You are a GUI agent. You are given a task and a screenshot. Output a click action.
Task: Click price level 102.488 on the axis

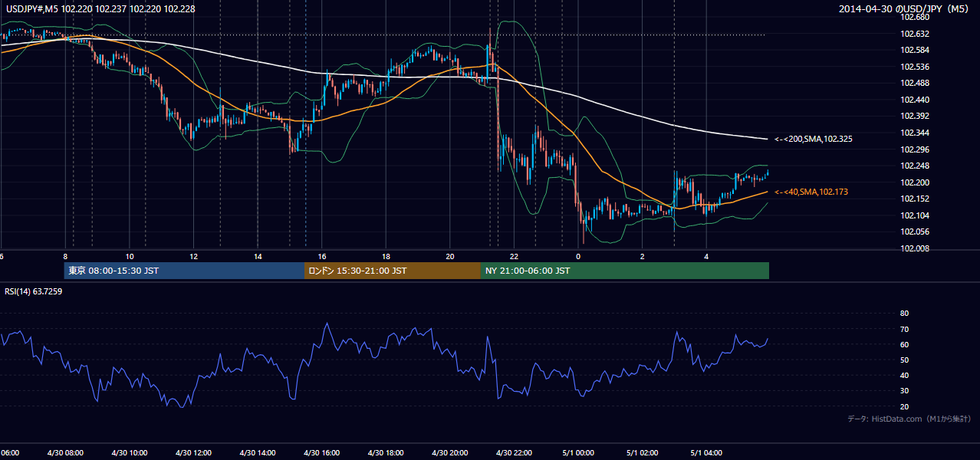click(x=914, y=83)
